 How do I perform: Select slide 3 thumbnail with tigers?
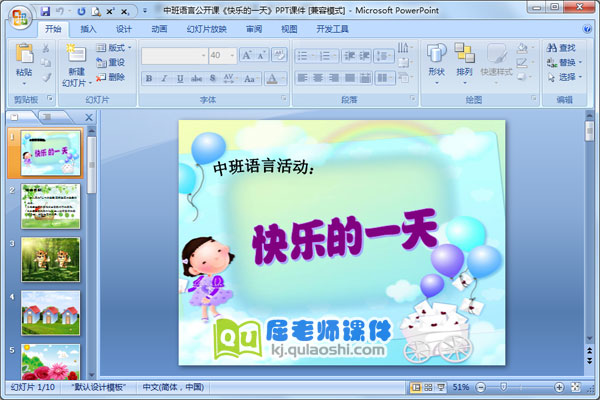pos(51,260)
